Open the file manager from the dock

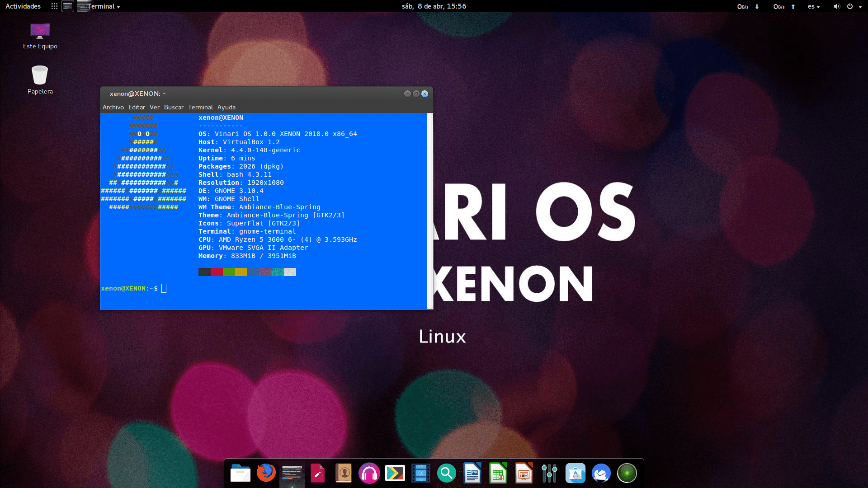[x=240, y=474]
